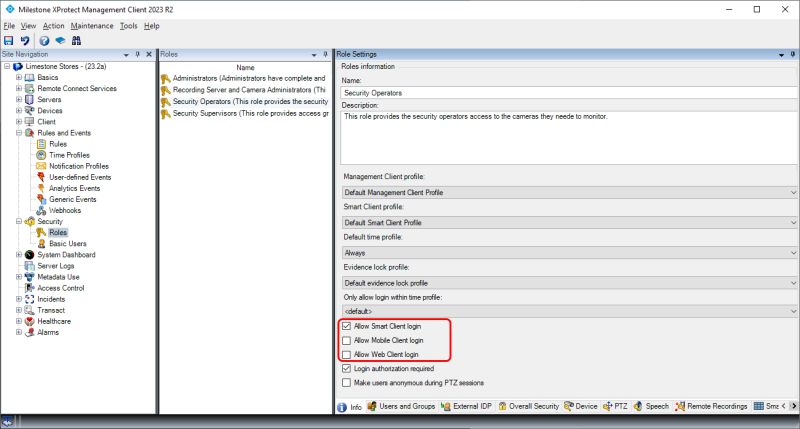Switch to the PTZ tab

[x=615, y=407]
